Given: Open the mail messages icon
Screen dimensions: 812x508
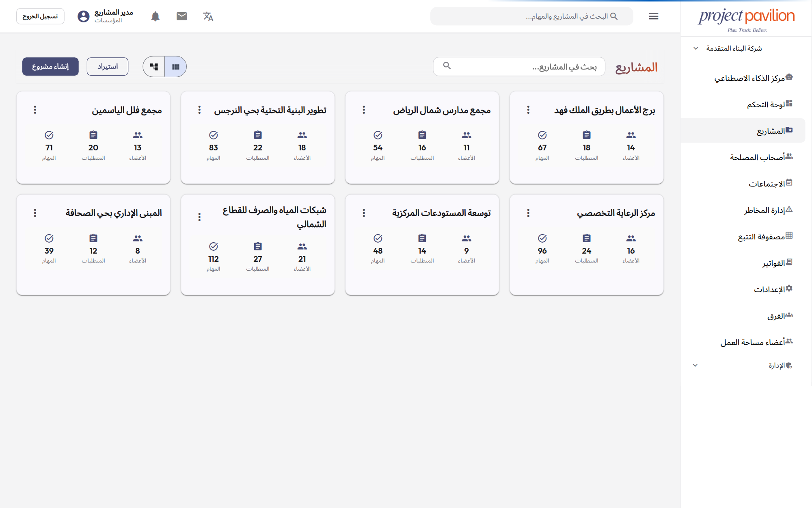Looking at the screenshot, I should coord(181,16).
